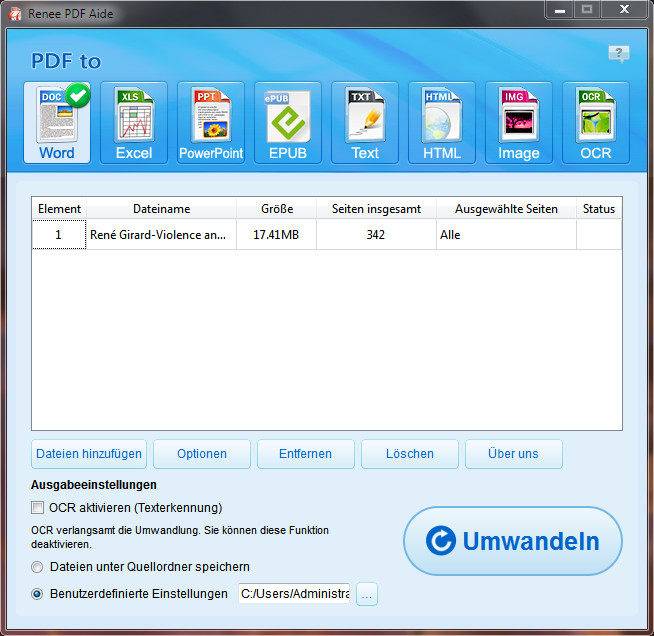
Task: Select Benutzerdefinierte Einstellungen radio button
Action: pos(37,593)
